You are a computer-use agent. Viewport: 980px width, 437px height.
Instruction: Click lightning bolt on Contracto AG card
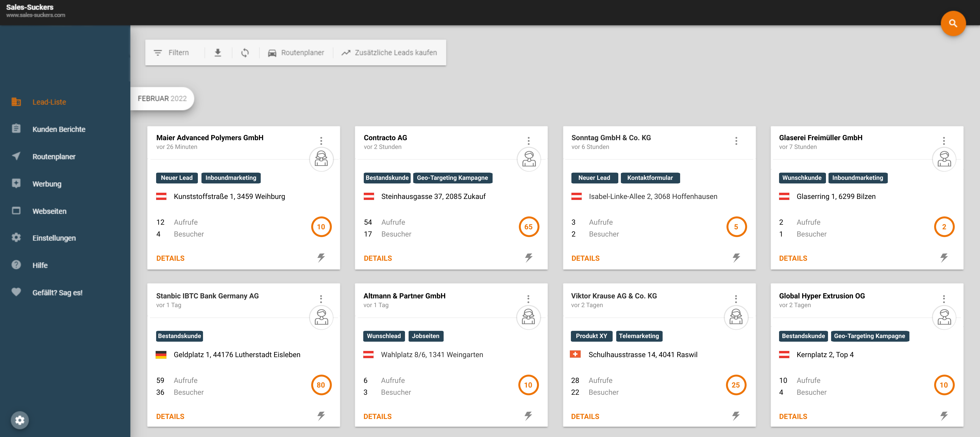click(x=529, y=258)
